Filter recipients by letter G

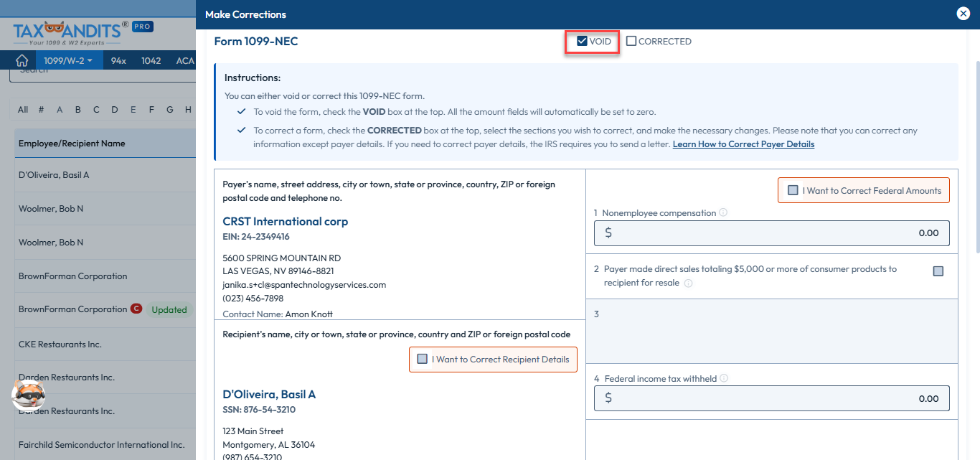coord(170,110)
